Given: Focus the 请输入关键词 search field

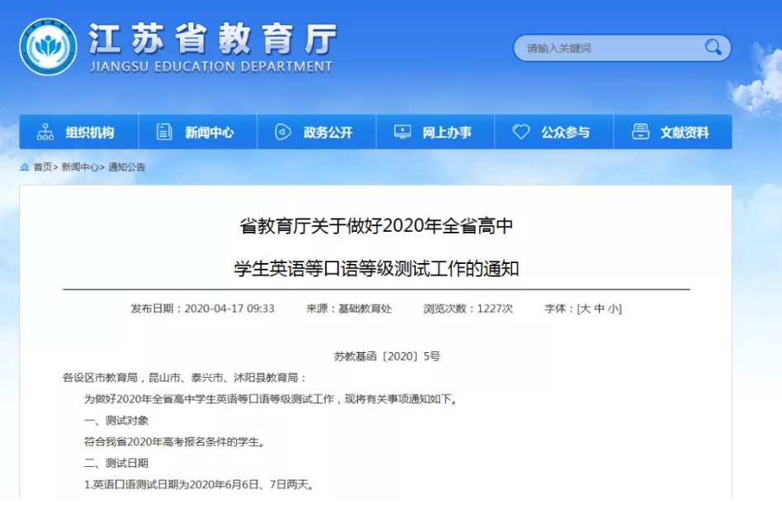Looking at the screenshot, I should click(x=610, y=48).
